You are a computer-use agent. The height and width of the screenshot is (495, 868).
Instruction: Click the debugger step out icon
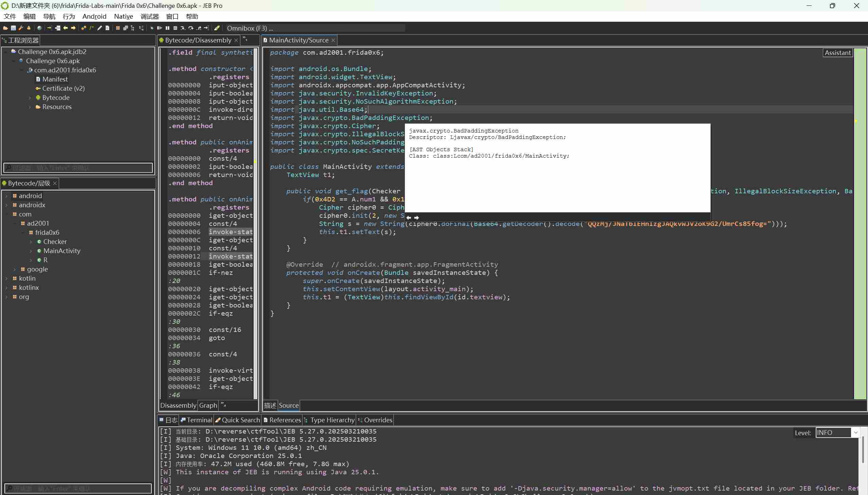tap(199, 28)
